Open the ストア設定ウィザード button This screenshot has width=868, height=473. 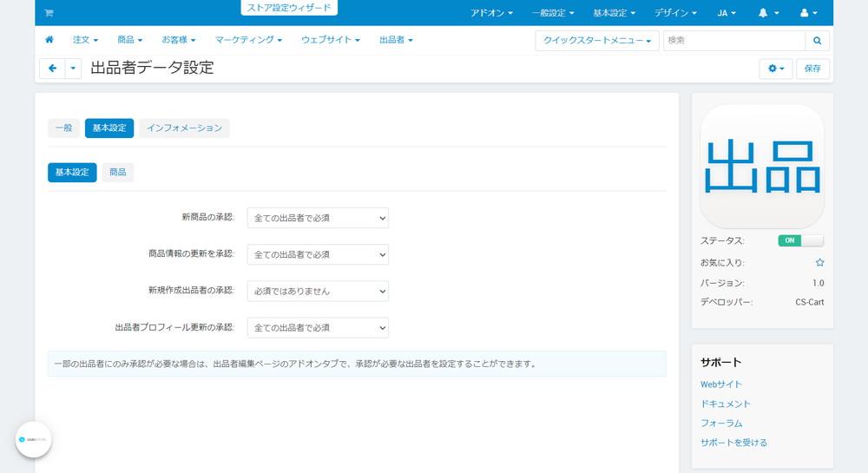click(289, 8)
